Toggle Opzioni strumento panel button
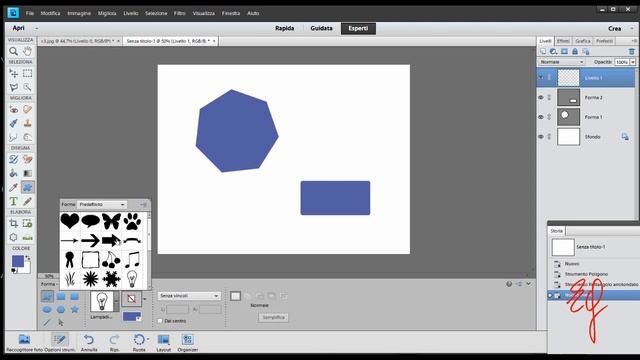The image size is (640, 360). (x=60, y=342)
